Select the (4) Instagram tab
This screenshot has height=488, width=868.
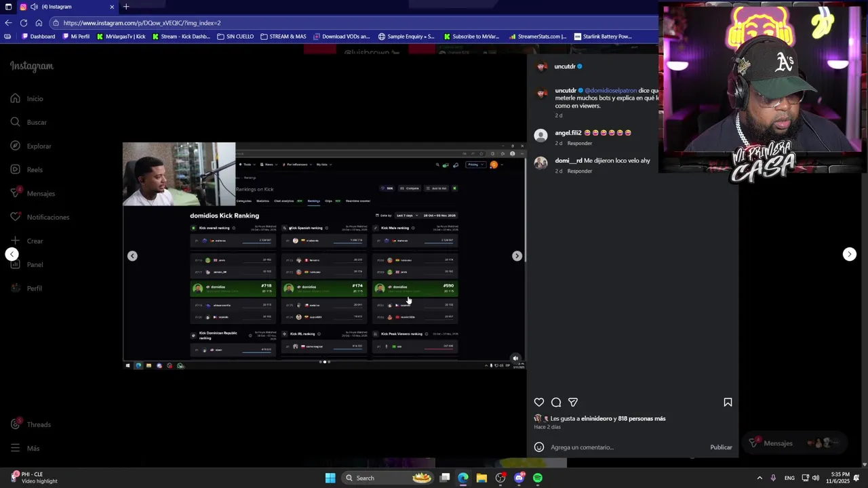coord(66,7)
